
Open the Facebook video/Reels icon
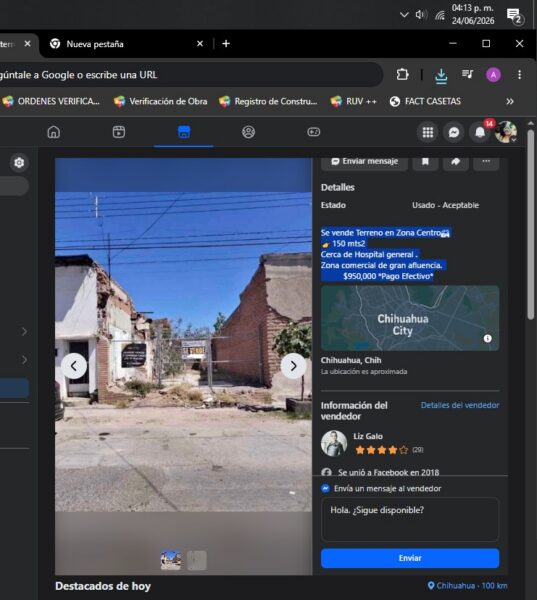coord(119,132)
